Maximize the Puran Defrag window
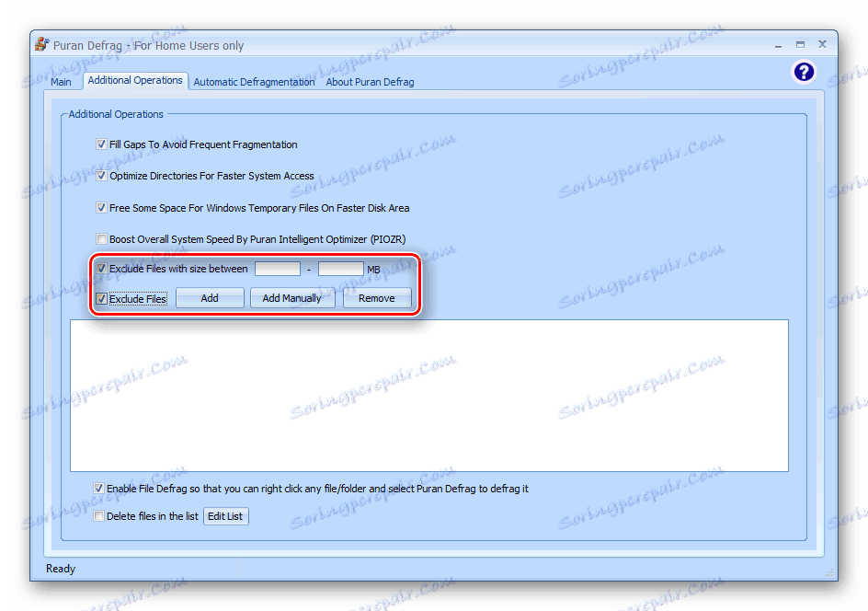 point(801,44)
